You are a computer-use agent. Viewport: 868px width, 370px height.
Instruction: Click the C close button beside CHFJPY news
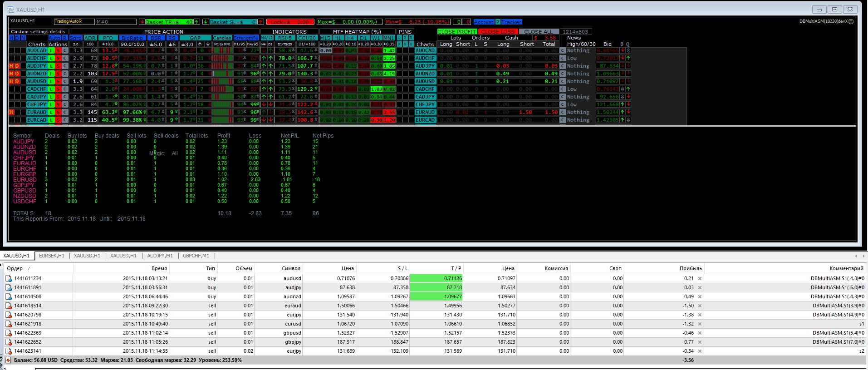tap(563, 104)
